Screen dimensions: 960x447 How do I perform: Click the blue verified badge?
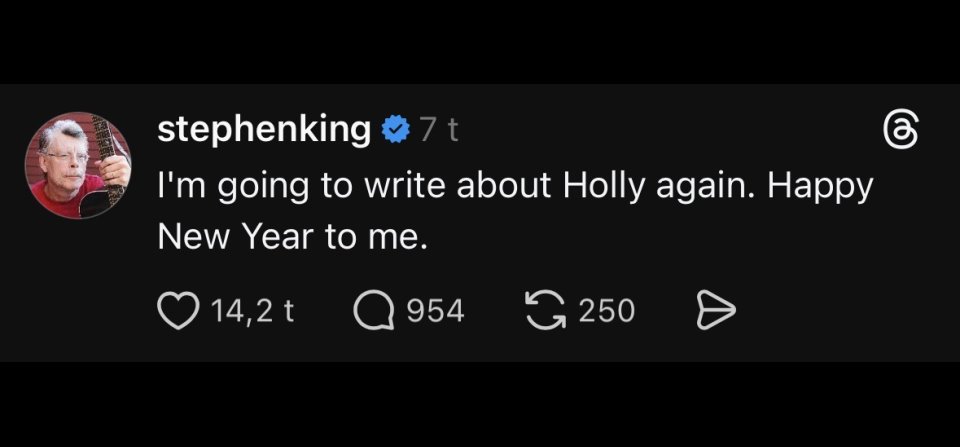[x=395, y=129]
